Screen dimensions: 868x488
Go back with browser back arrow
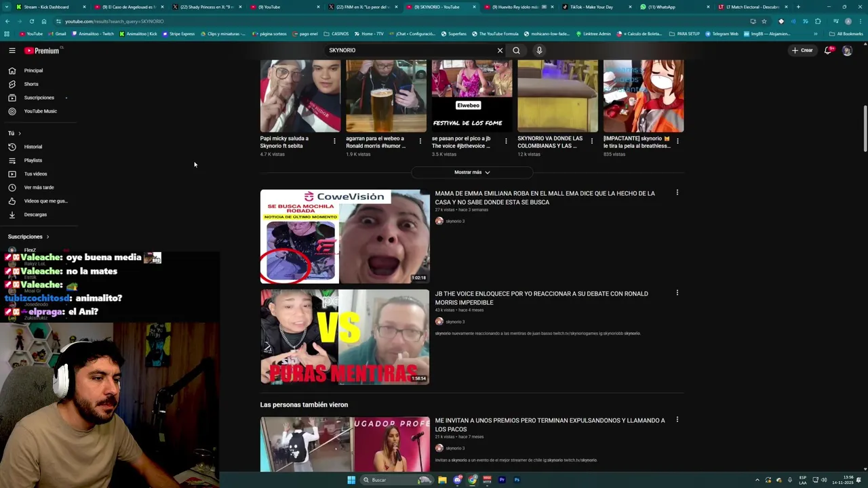coord(7,21)
